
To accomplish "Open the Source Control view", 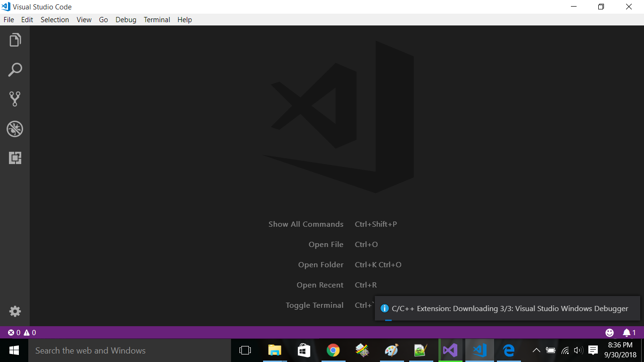I will click(15, 99).
